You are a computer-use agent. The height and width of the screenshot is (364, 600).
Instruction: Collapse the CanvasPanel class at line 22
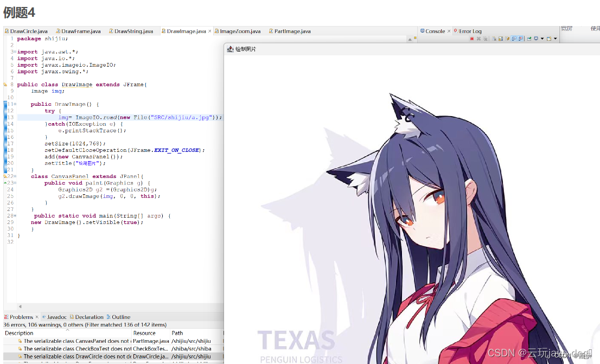click(15, 176)
